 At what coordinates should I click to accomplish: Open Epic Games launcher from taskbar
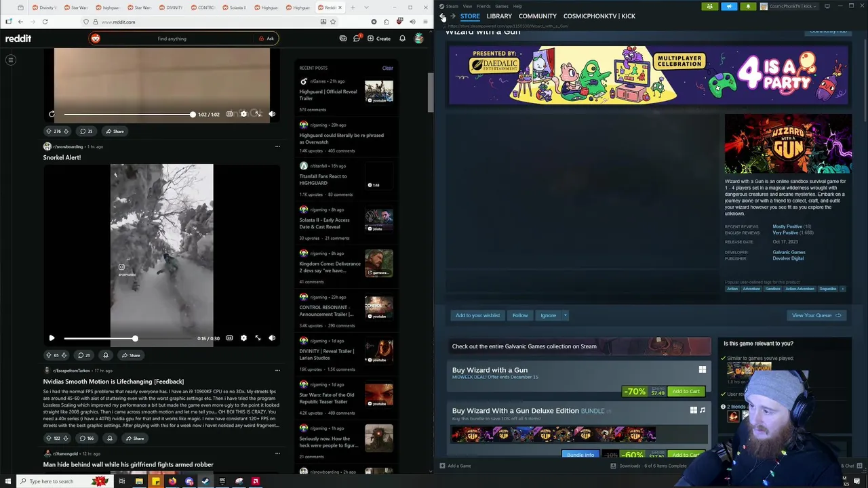(222, 481)
